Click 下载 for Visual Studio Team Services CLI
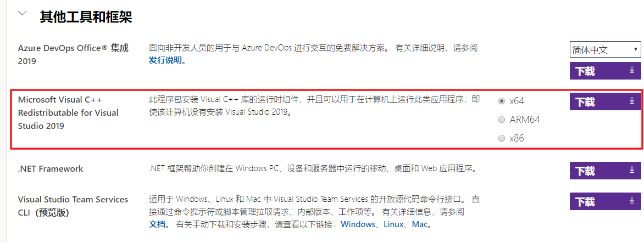Viewport: 644px width, 243px height. 585,202
